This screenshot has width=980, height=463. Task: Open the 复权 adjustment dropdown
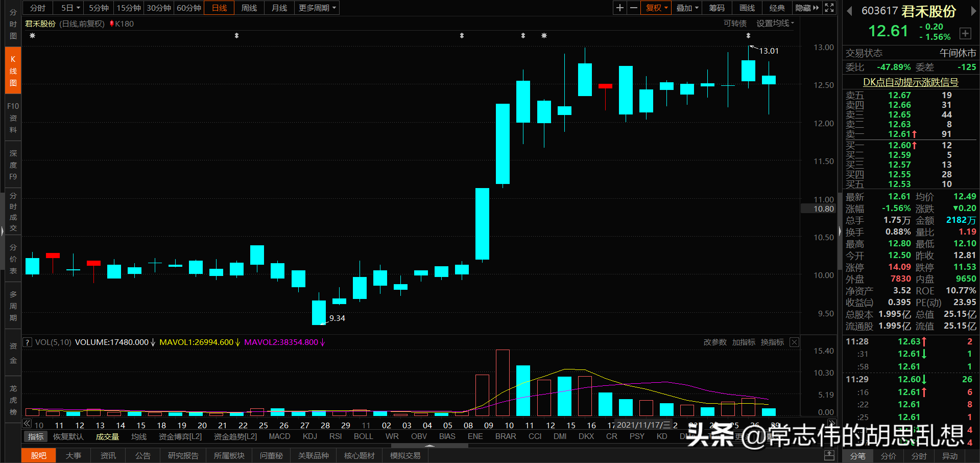[x=655, y=8]
